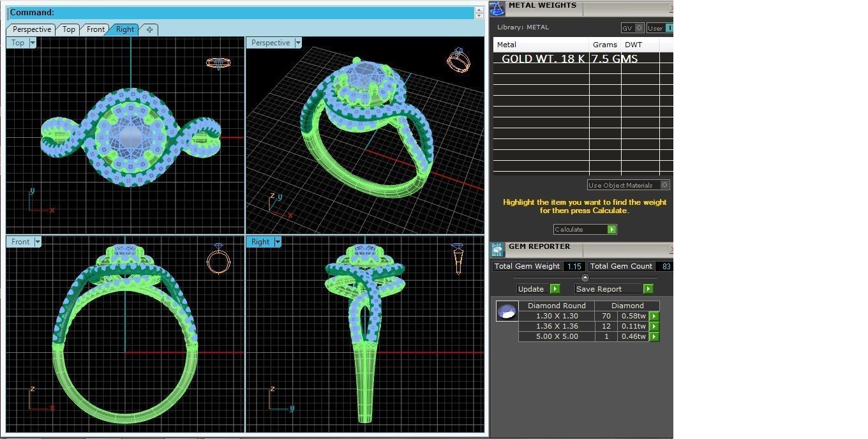
Task: Switch to the Top viewport tab
Action: tap(68, 29)
